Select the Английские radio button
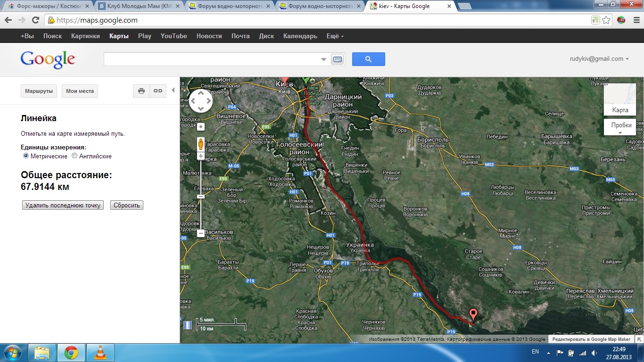Viewport: 644px width, 362px height. [x=74, y=156]
